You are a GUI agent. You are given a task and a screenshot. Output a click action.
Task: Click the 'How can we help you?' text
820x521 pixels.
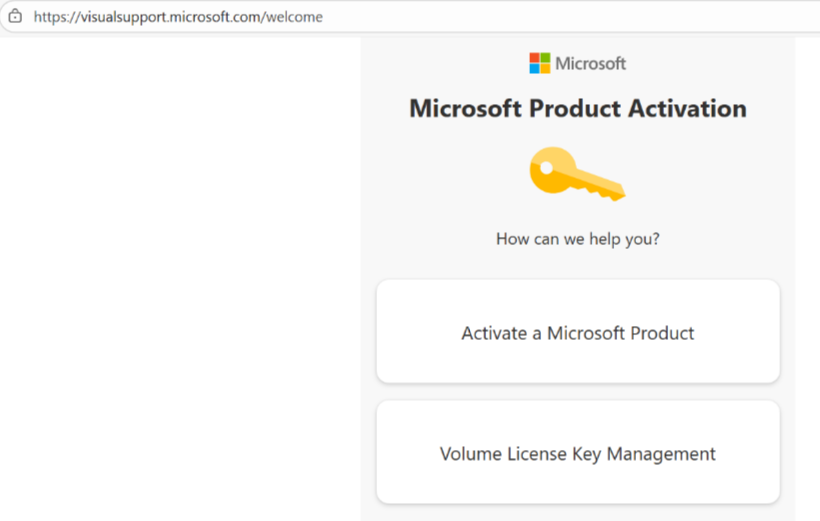pos(578,239)
